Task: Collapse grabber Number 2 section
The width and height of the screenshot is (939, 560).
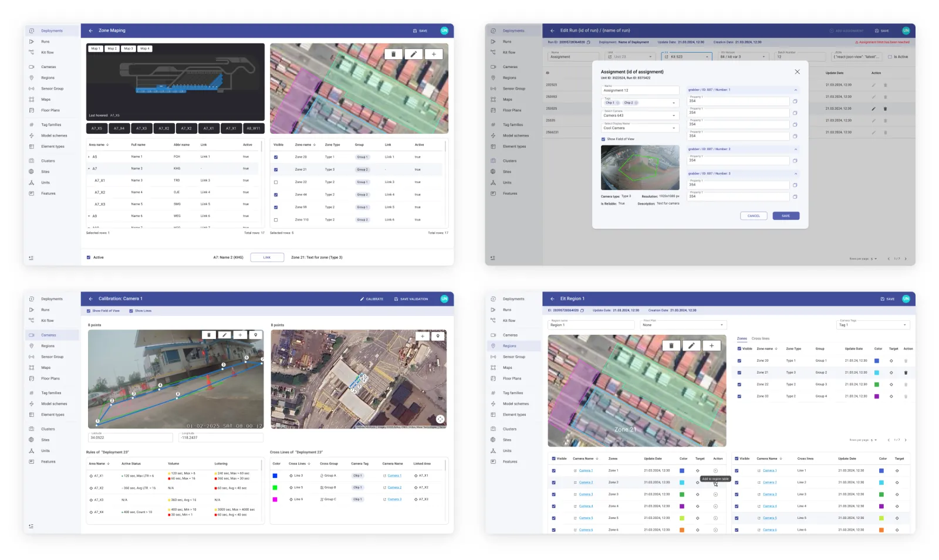Action: [x=796, y=149]
